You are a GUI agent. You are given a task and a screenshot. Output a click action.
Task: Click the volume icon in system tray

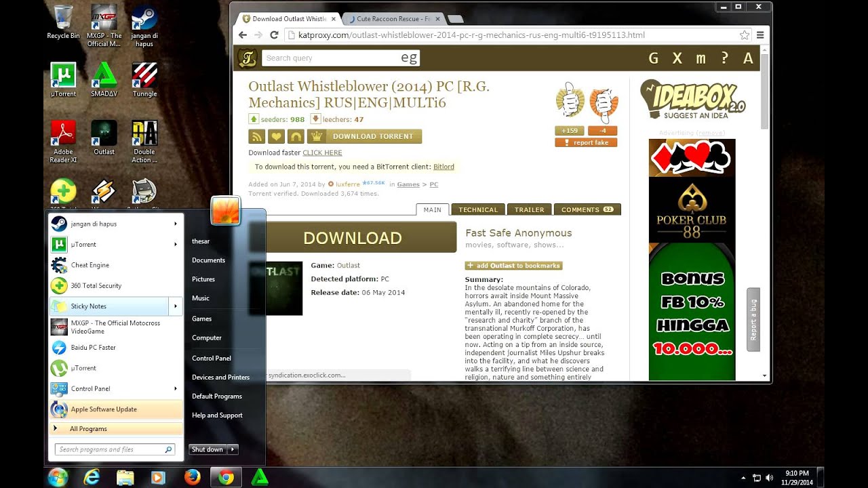(769, 478)
